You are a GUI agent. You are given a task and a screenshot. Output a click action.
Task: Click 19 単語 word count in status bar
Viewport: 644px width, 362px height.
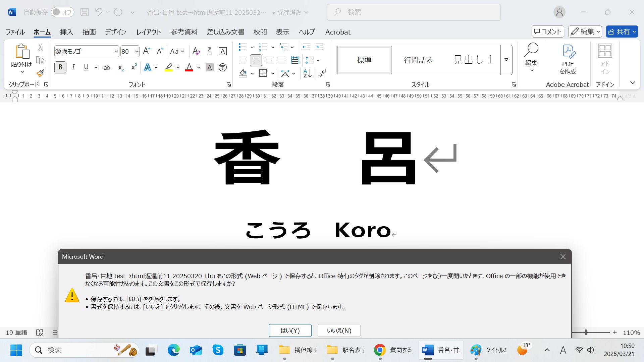pyautogui.click(x=16, y=332)
